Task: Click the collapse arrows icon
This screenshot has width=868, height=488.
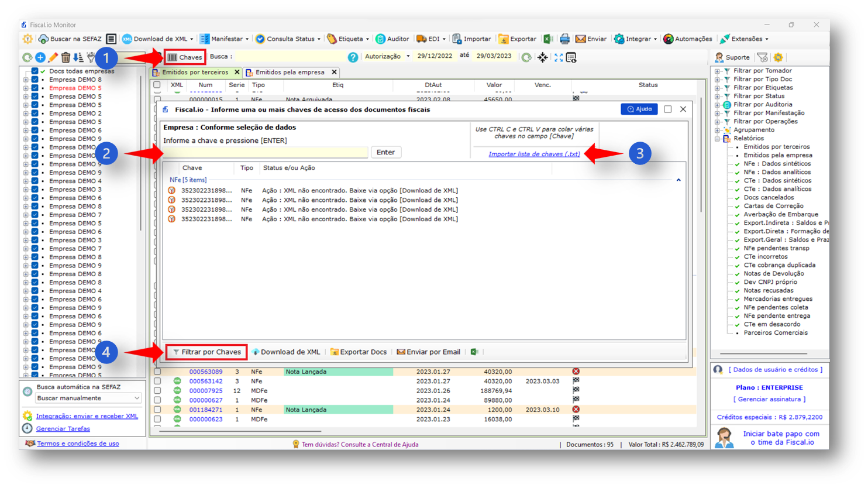Action: point(543,57)
